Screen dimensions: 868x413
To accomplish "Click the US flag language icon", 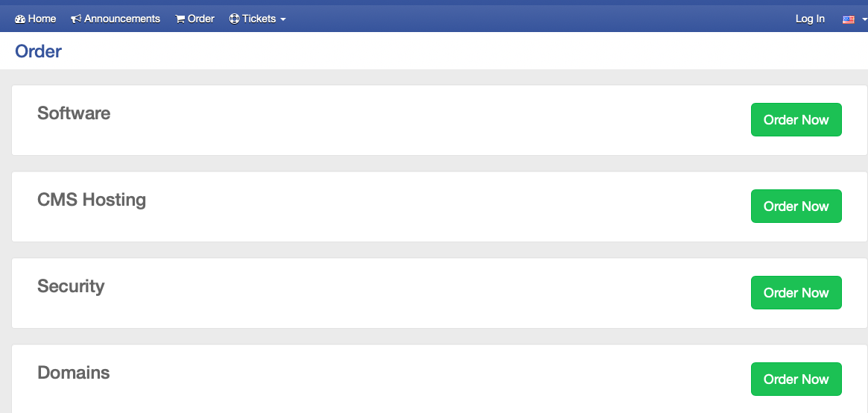I will [x=849, y=19].
